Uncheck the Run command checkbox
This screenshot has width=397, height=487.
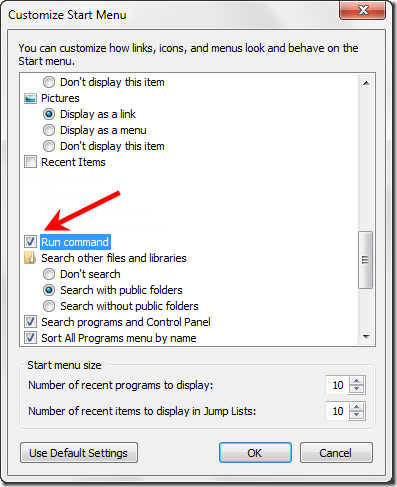[30, 242]
